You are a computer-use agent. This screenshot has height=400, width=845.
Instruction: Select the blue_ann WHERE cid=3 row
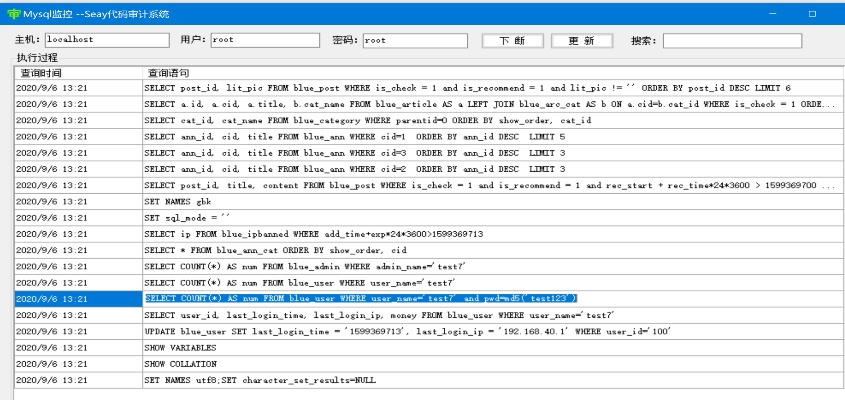click(430, 153)
